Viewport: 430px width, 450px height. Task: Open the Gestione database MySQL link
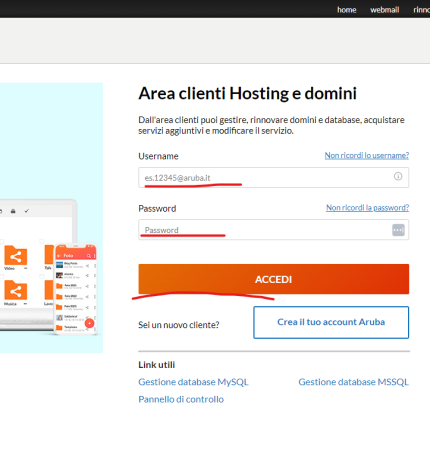pyautogui.click(x=193, y=382)
